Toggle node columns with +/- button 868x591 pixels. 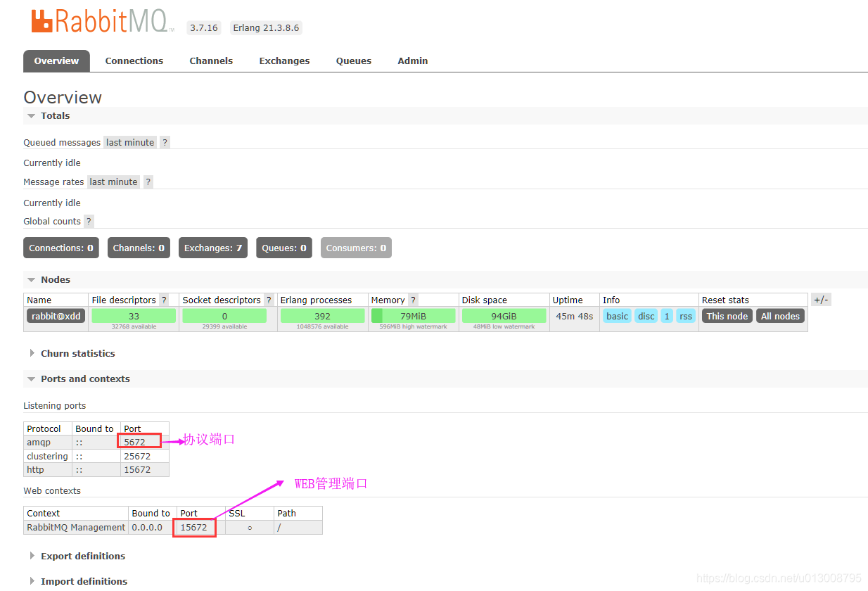click(x=821, y=300)
